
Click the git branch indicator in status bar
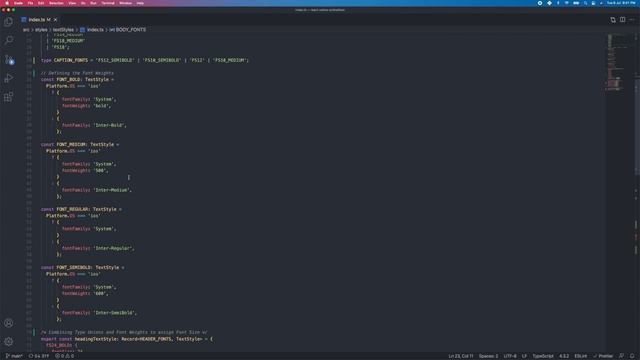[14, 356]
